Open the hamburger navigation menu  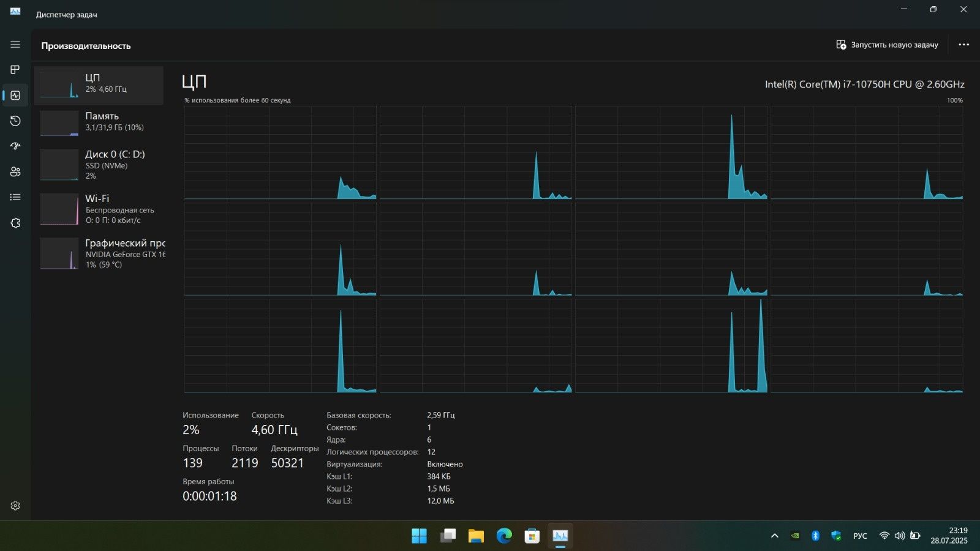tap(15, 45)
